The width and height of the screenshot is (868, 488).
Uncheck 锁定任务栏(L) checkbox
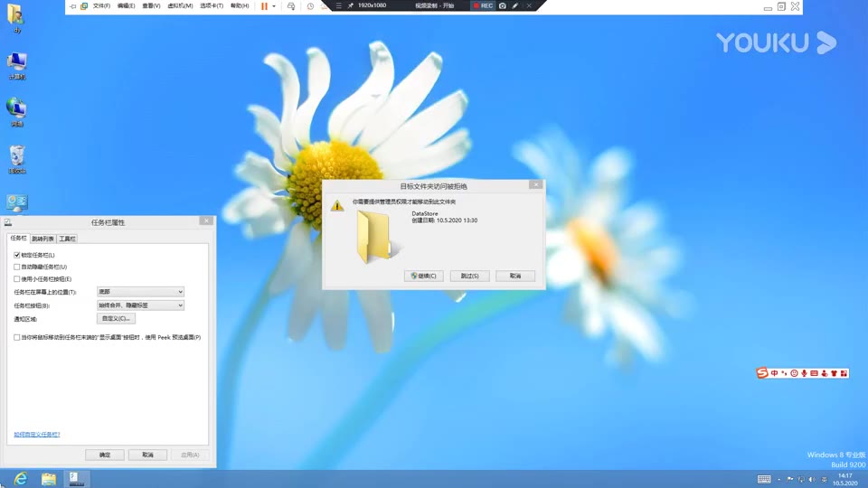(16, 255)
